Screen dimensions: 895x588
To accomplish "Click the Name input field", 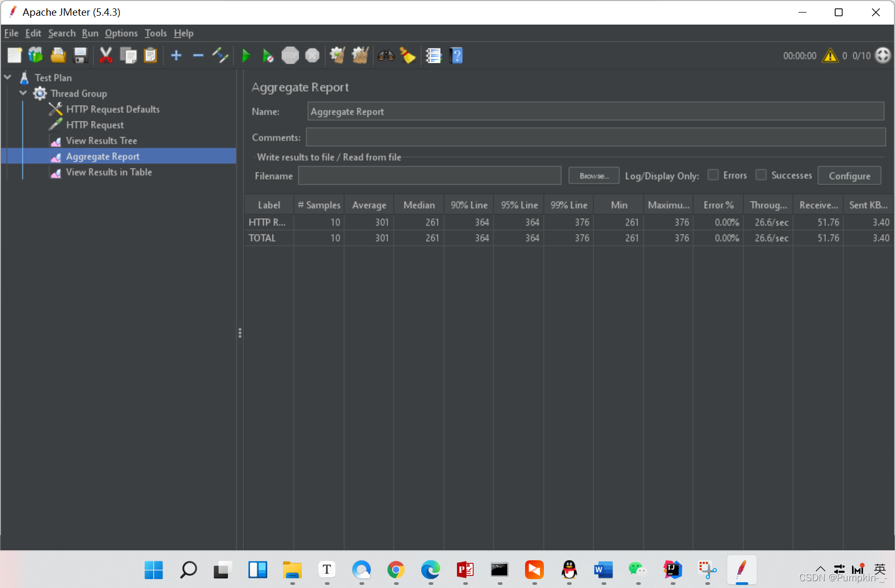I will pos(596,112).
